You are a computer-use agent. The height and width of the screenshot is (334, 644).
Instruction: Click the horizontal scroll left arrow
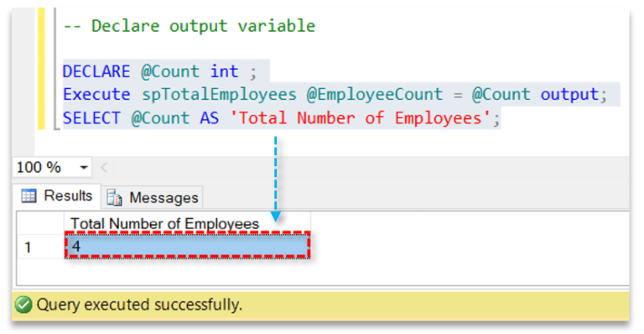pyautogui.click(x=104, y=168)
